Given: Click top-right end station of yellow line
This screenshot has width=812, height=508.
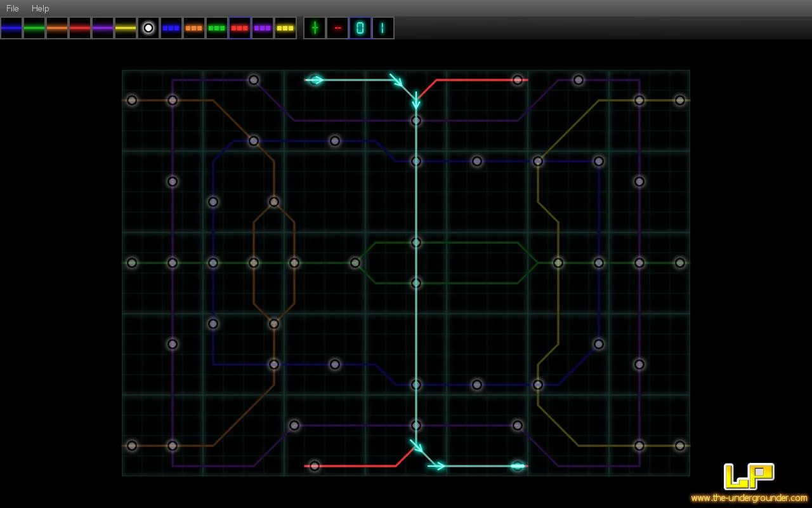Looking at the screenshot, I should click(x=680, y=100).
